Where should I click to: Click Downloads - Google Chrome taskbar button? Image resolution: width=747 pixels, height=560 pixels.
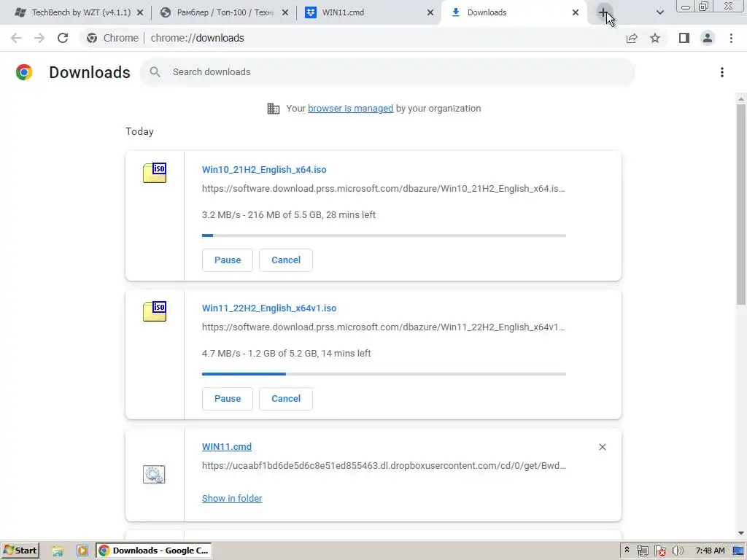click(x=154, y=551)
